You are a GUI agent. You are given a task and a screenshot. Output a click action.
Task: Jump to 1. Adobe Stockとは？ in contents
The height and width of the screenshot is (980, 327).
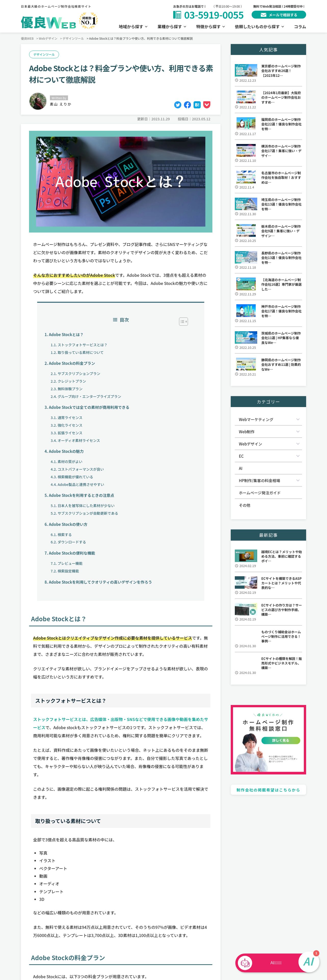pos(64,334)
